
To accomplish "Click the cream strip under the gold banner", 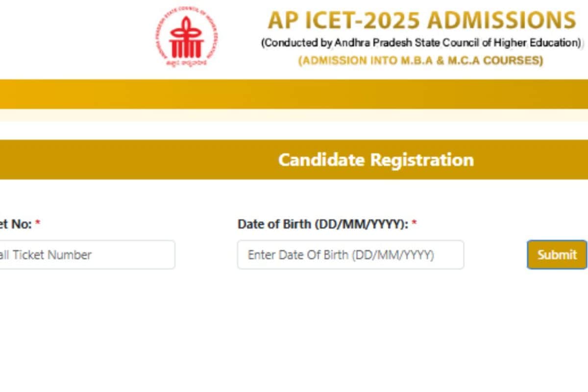I will [x=294, y=115].
